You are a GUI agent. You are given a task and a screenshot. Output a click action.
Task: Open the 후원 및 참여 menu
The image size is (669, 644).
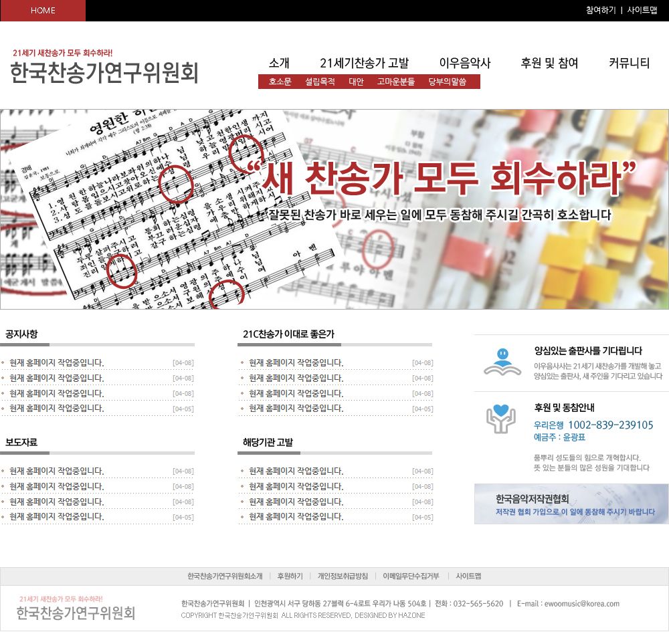(x=549, y=64)
